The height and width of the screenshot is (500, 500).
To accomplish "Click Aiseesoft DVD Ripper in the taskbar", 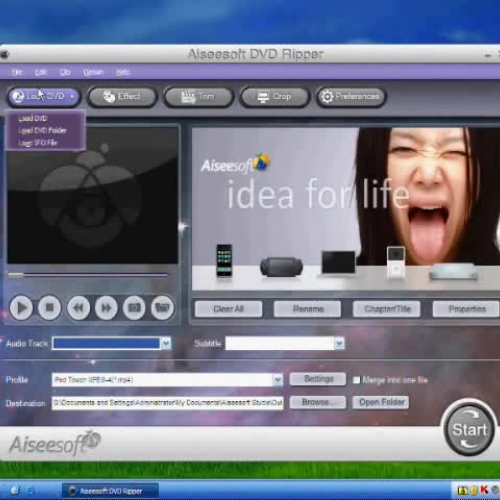I will click(111, 491).
